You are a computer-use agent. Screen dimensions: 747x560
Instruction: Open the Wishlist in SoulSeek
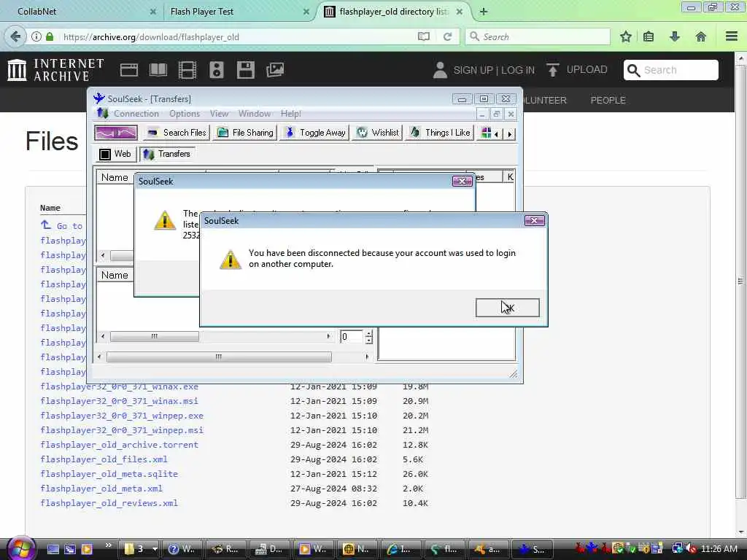pyautogui.click(x=377, y=133)
